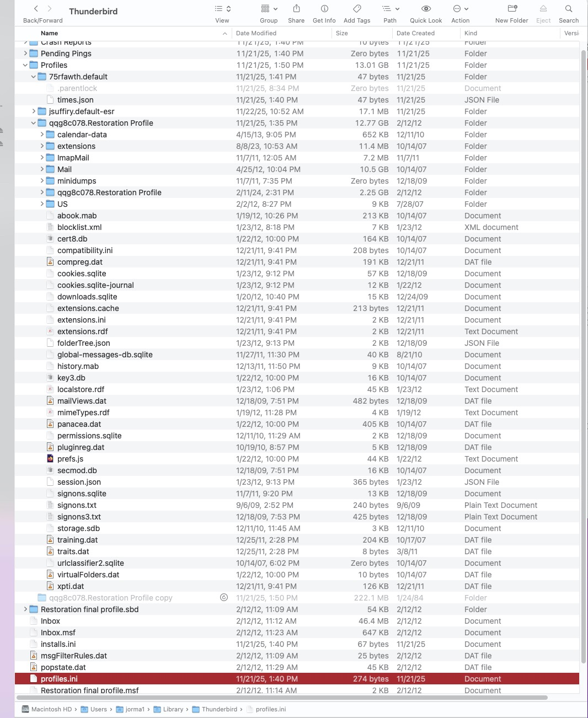Select the Inbox.msf file
Viewport: 588px width, 718px height.
point(58,633)
